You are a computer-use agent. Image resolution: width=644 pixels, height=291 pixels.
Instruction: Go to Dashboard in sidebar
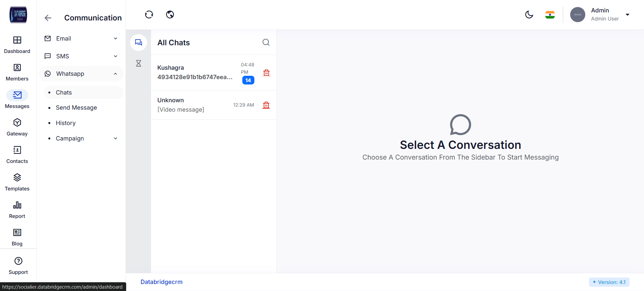coord(17,45)
